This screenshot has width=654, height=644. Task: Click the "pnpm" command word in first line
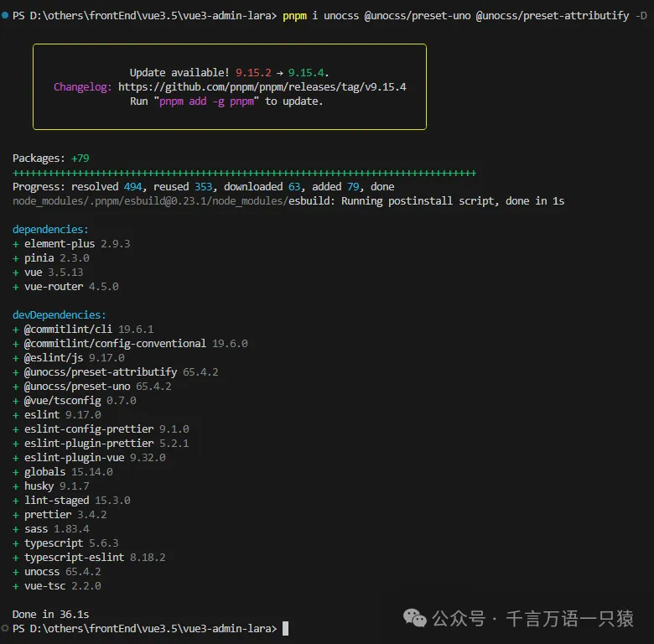click(296, 16)
